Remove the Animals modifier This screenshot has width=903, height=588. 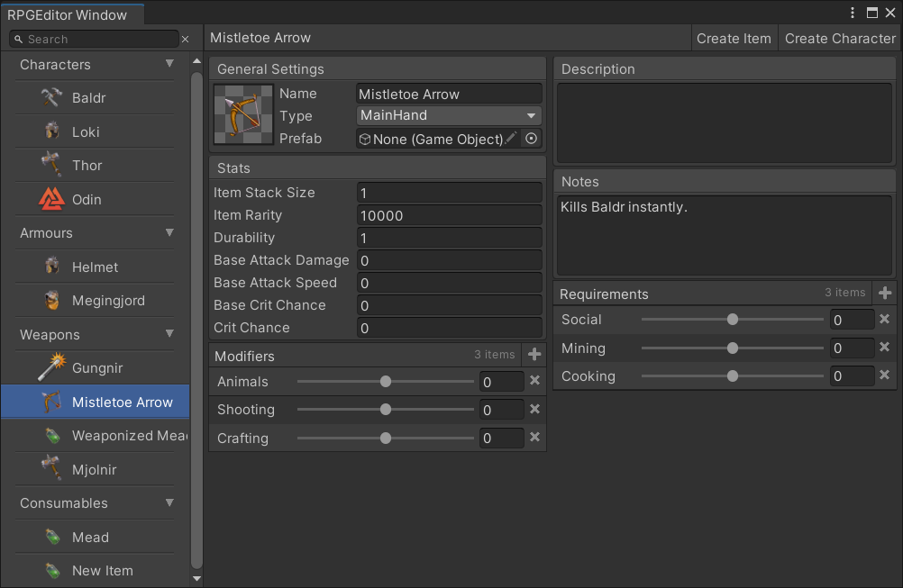534,380
